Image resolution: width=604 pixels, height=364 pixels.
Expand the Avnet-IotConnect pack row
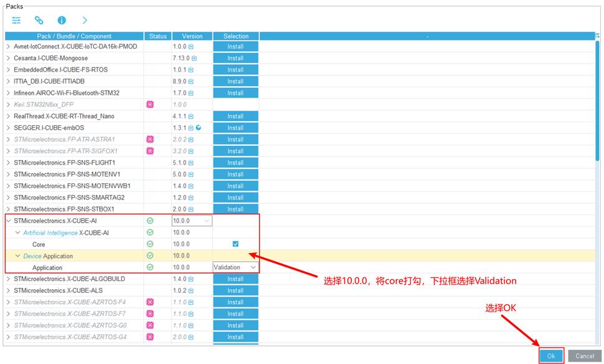pos(9,47)
